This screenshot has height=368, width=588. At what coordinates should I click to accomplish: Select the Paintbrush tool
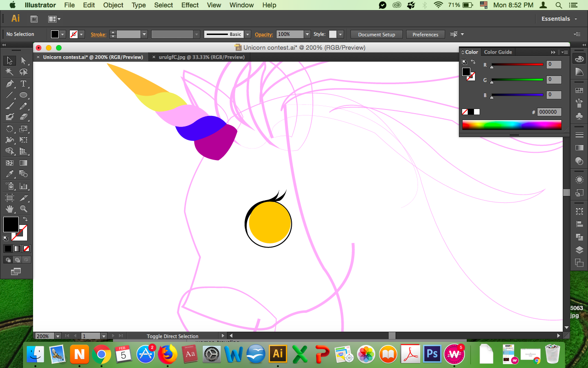pyautogui.click(x=9, y=106)
